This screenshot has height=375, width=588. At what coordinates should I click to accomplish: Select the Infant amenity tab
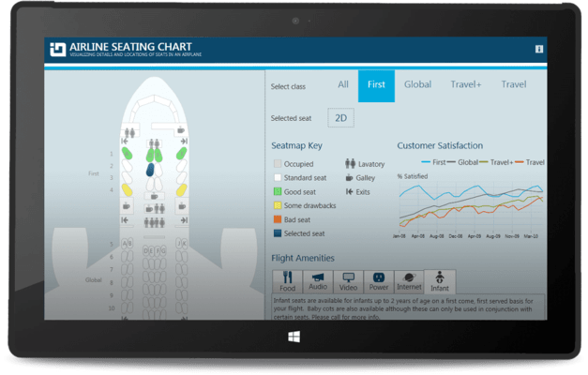tap(440, 281)
